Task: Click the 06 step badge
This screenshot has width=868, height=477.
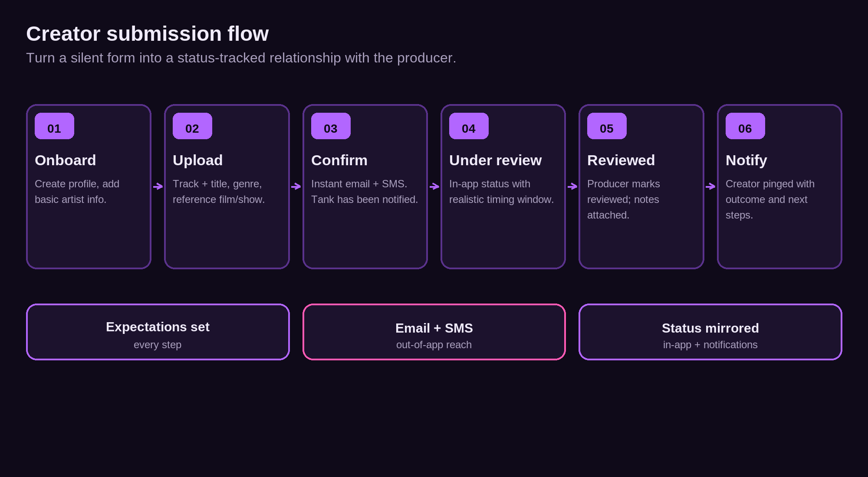Action: click(745, 126)
